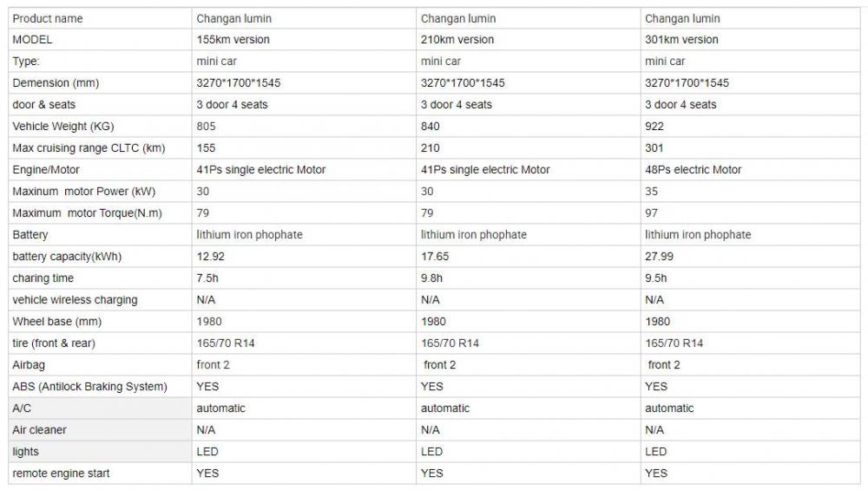Click the 'Max cruising range CLTC (km)' label

(89, 148)
